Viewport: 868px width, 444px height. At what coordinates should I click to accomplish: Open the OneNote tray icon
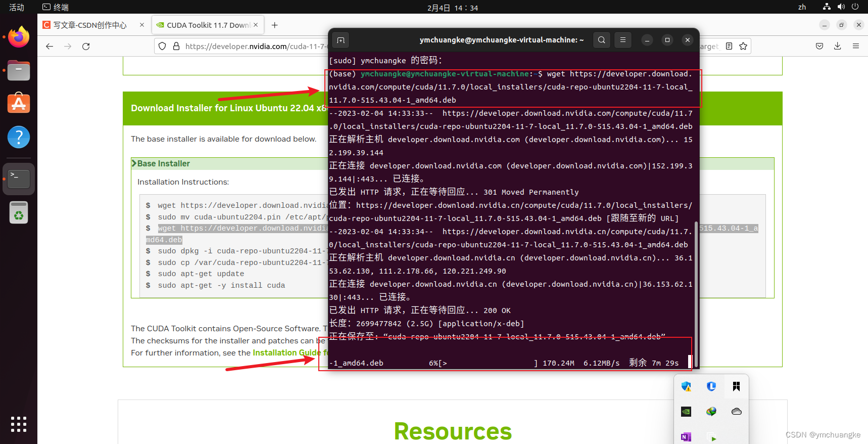pos(686,437)
